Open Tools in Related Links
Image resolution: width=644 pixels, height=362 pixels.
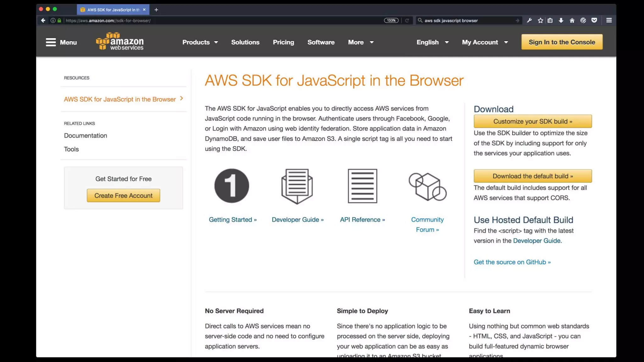(x=71, y=149)
